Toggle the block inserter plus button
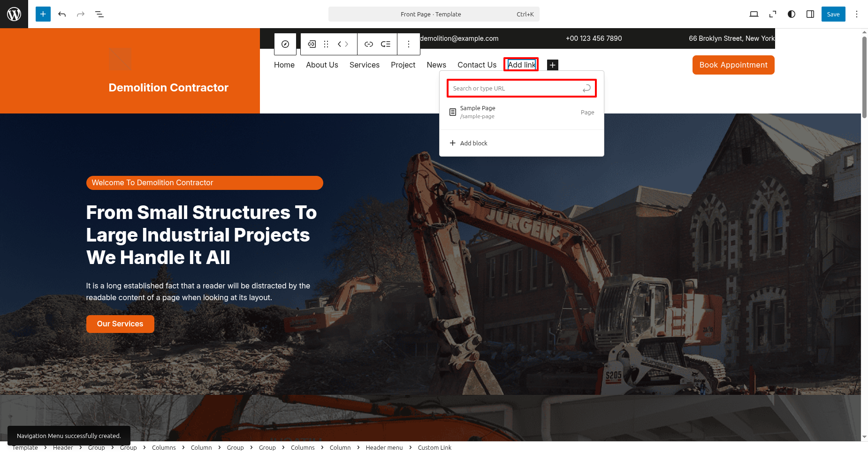868x453 pixels. (x=43, y=14)
